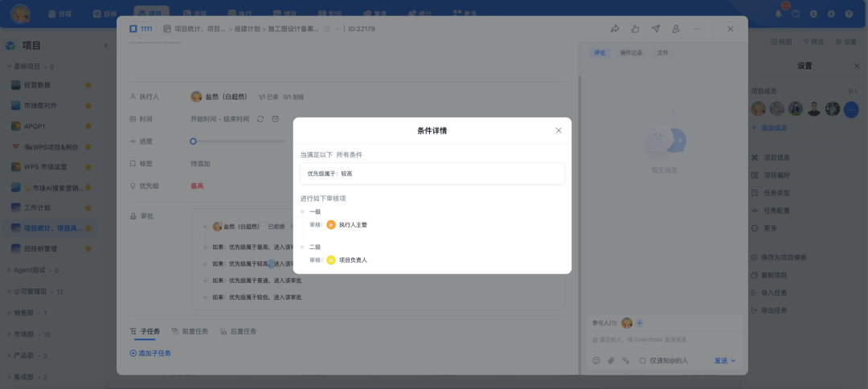
Task: Click 待添加 tag placeholder
Action: (x=200, y=164)
